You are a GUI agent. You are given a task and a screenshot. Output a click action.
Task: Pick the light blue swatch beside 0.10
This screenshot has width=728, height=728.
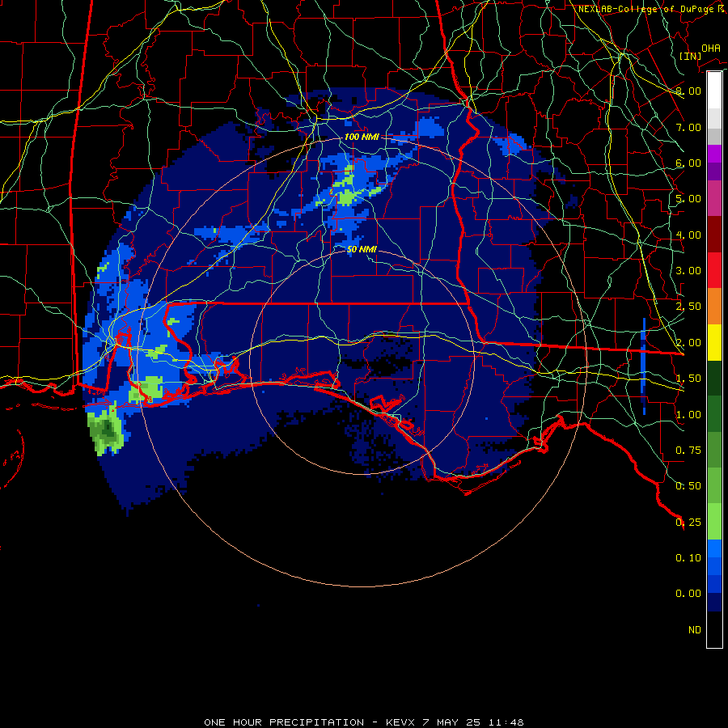[x=714, y=548]
